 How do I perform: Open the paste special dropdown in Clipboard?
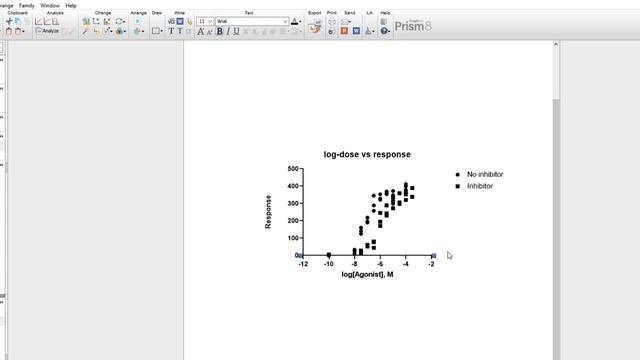click(20, 31)
